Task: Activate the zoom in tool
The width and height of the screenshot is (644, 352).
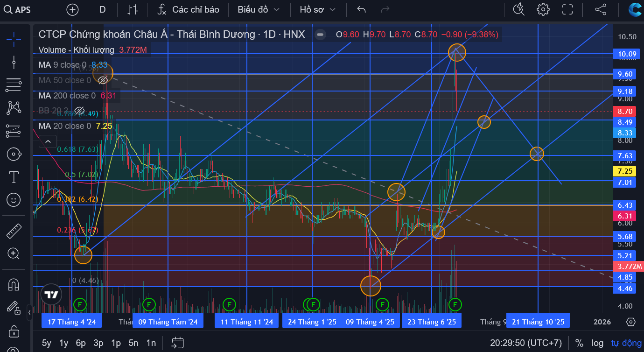Action: coord(14,253)
